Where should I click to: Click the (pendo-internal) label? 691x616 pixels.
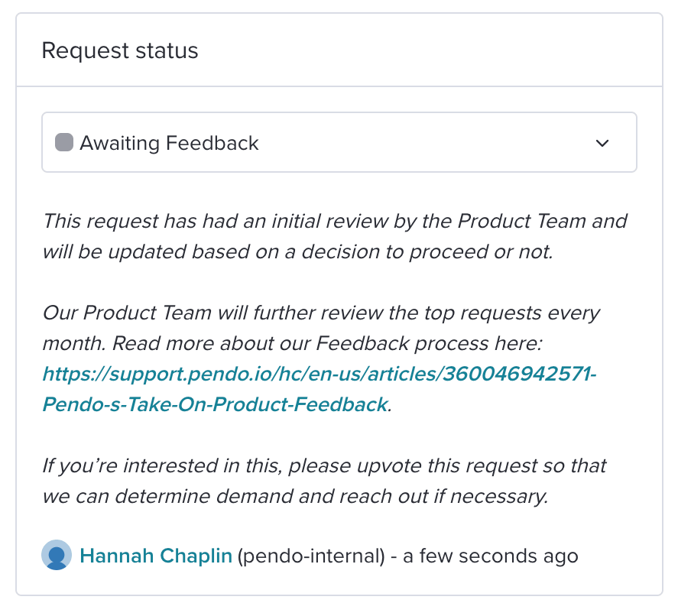click(311, 556)
